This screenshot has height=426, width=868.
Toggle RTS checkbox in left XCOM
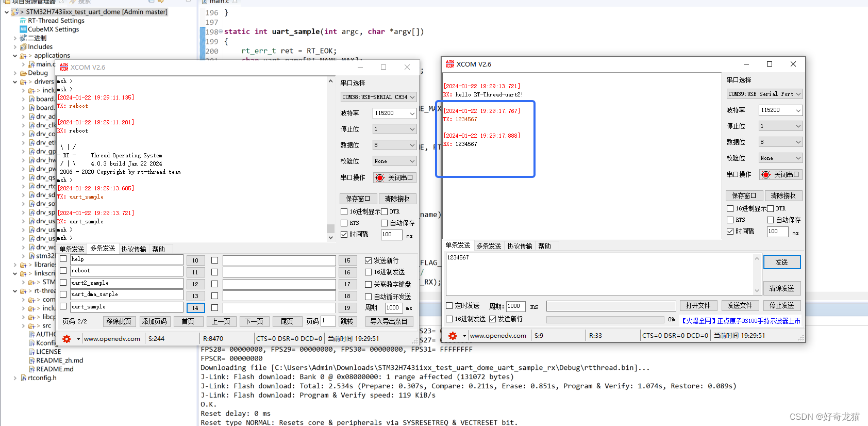[x=344, y=223]
